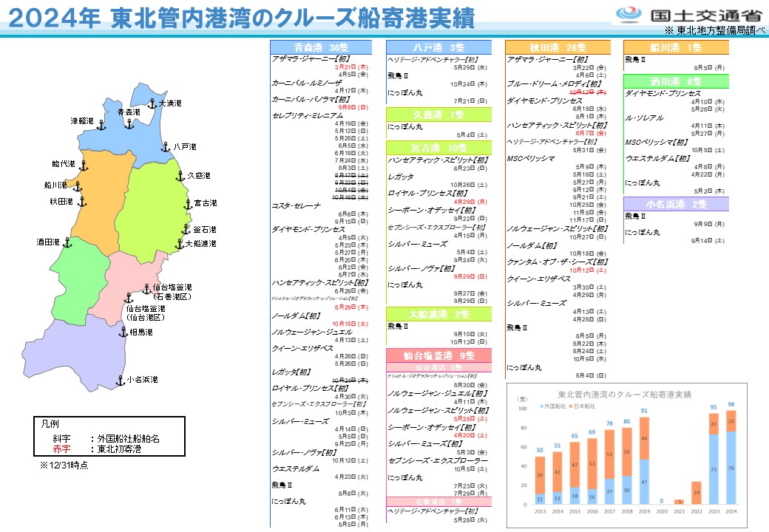Click the orange Akita prefecture region
The height and width of the screenshot is (532, 769).
(x=101, y=201)
